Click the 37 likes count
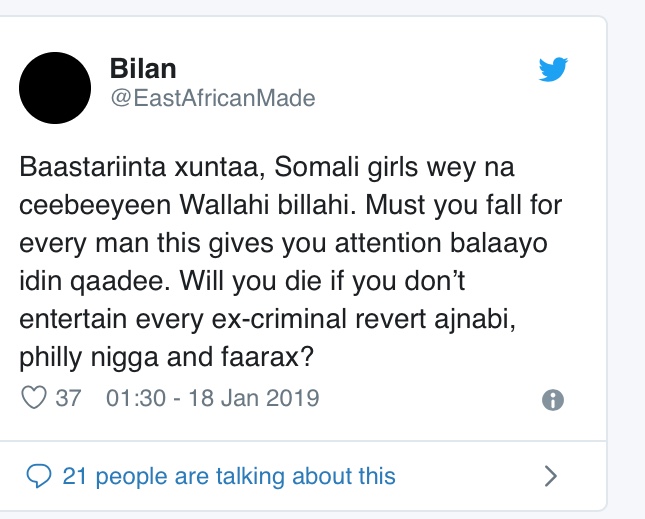 click(68, 398)
